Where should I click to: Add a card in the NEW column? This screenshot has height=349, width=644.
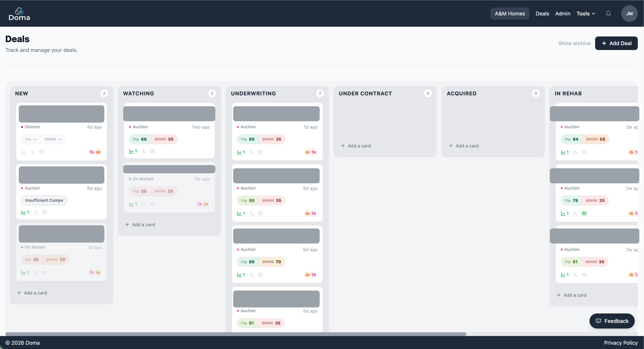coord(32,293)
